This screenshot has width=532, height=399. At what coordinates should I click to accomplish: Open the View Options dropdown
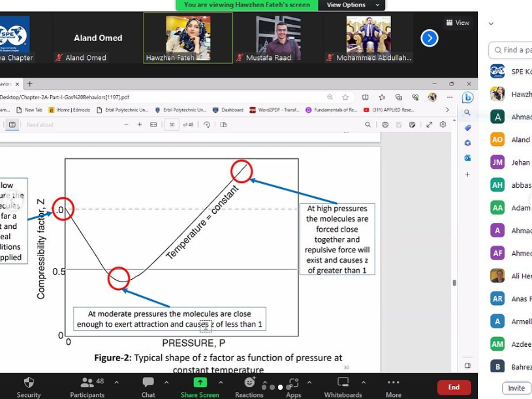point(351,5)
